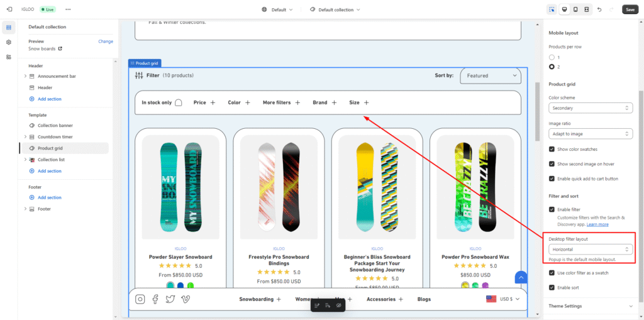Open Theme settings gear in left rail

point(9,42)
